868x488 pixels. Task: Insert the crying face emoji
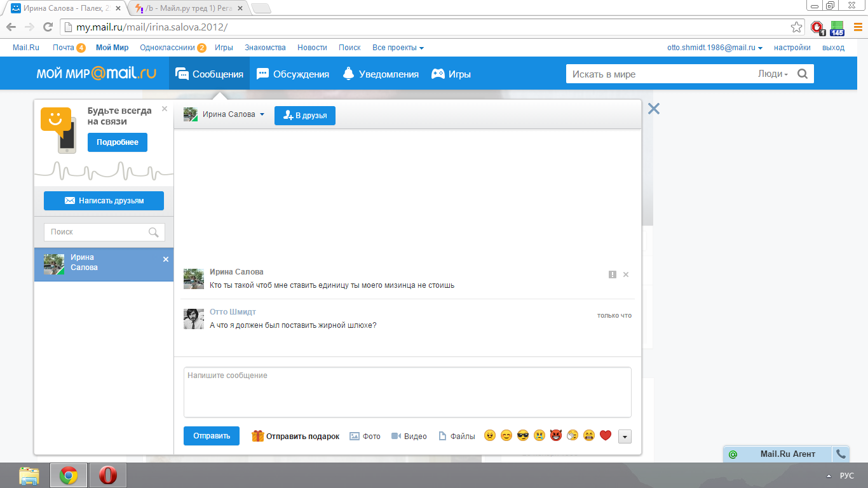coord(539,436)
